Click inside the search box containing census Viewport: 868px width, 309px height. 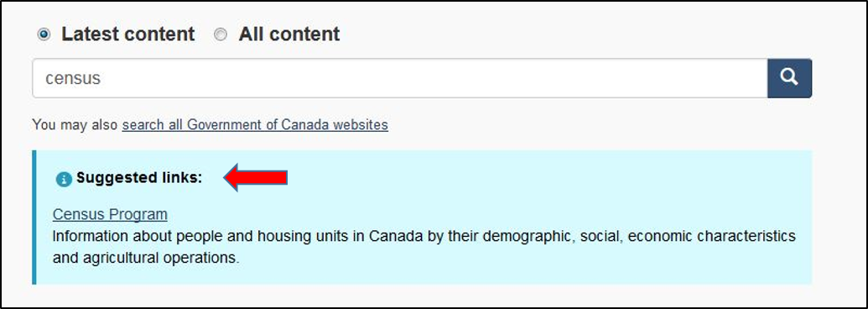point(400,78)
